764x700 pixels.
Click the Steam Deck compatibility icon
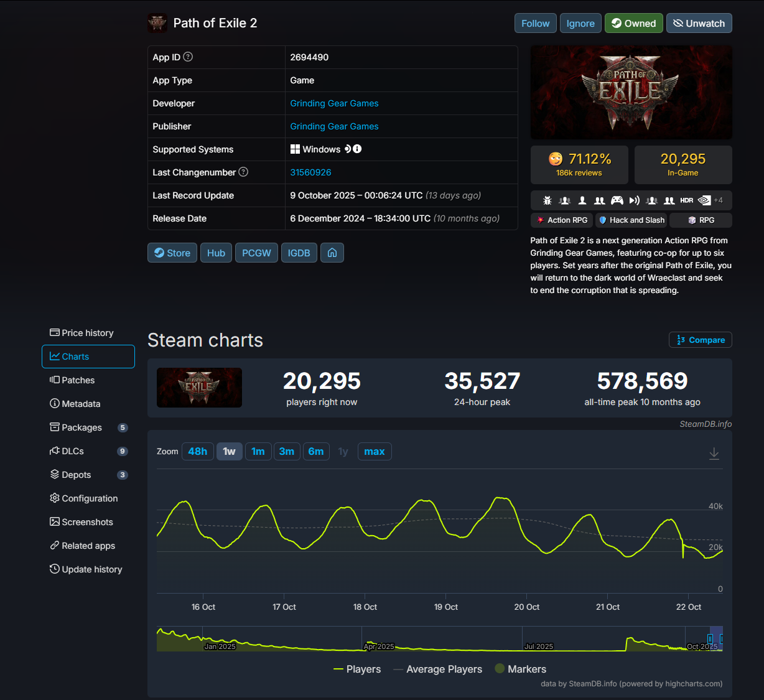(348, 149)
